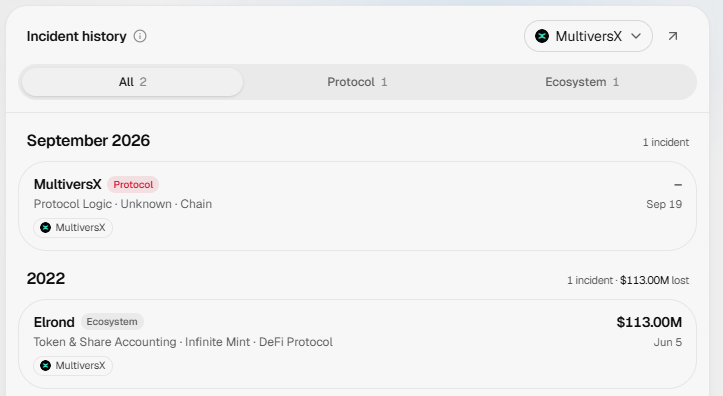Click the grey Ecosystem badge

click(112, 322)
